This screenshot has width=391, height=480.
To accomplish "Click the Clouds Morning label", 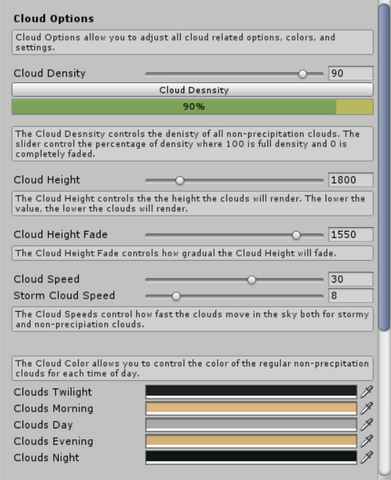I will click(53, 408).
